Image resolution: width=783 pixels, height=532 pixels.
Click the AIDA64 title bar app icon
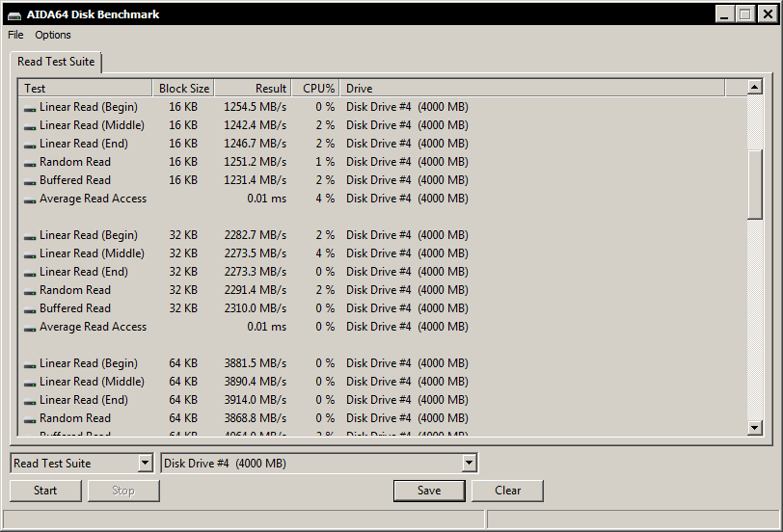[13, 14]
